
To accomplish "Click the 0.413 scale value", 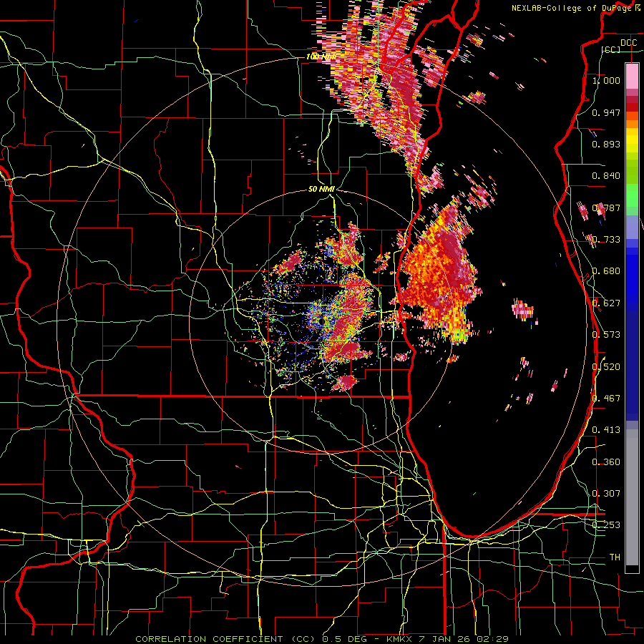I will (606, 430).
